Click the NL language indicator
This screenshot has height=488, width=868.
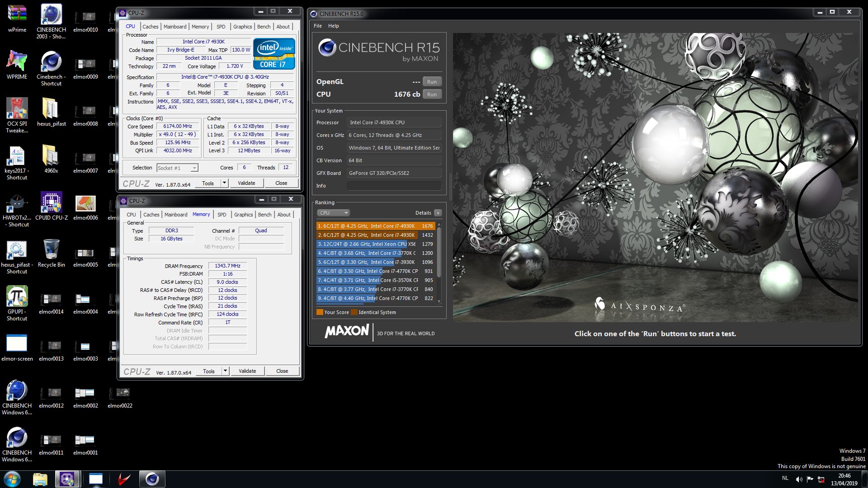click(785, 478)
